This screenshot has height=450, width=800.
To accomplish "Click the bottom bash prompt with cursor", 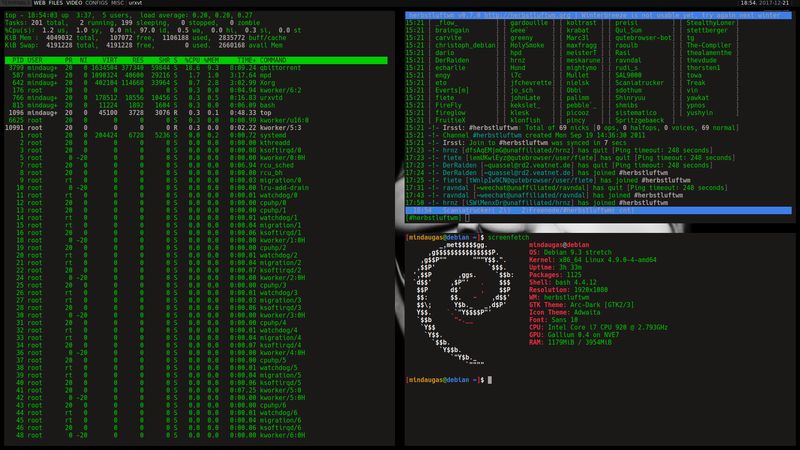I will click(449, 380).
